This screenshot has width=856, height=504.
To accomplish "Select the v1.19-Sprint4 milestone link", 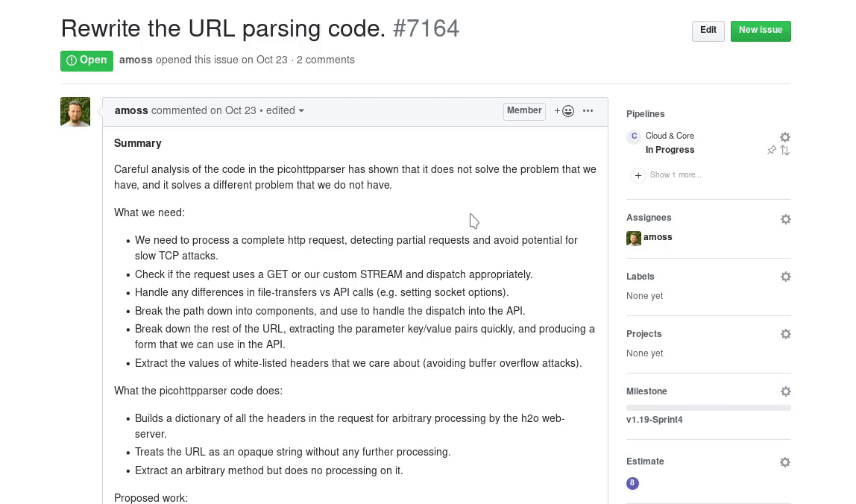I will click(x=655, y=419).
